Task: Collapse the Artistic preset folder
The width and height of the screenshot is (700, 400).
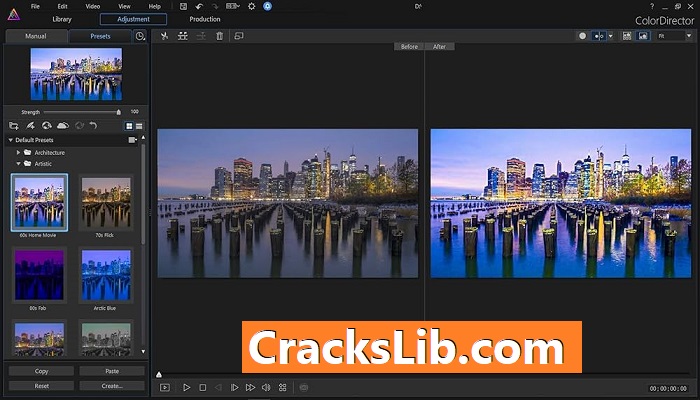Action: [18, 164]
